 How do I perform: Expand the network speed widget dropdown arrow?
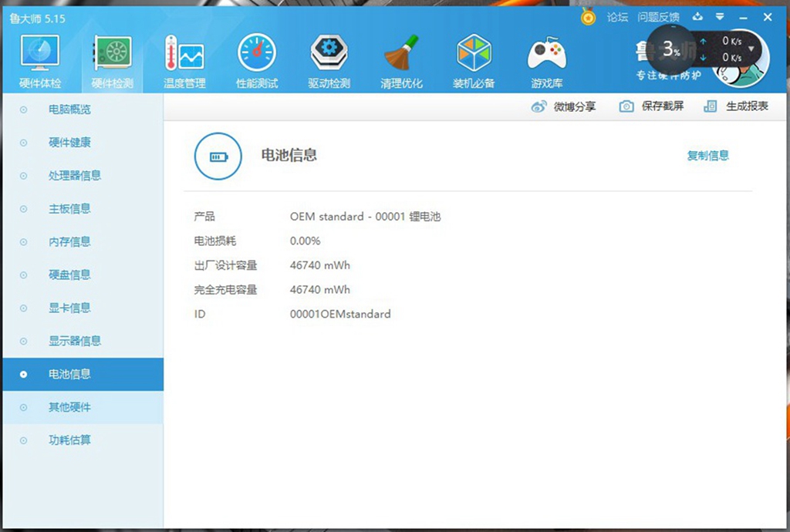pyautogui.click(x=751, y=49)
